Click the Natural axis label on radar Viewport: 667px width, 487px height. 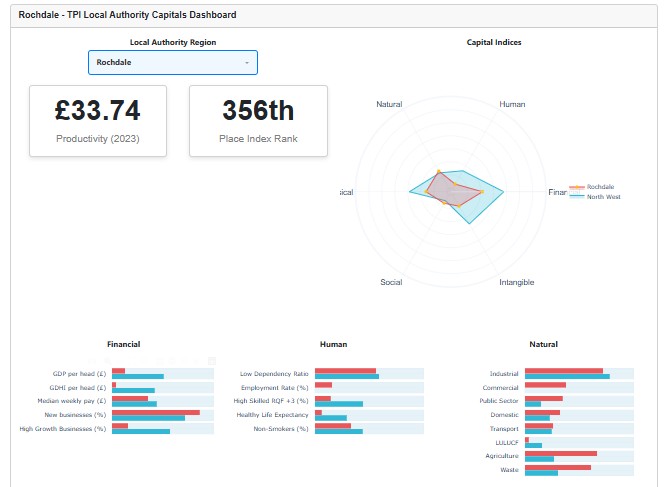pyautogui.click(x=389, y=104)
